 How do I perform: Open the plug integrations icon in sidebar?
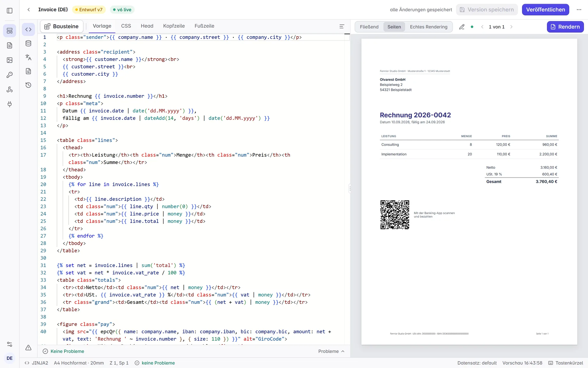(x=9, y=104)
